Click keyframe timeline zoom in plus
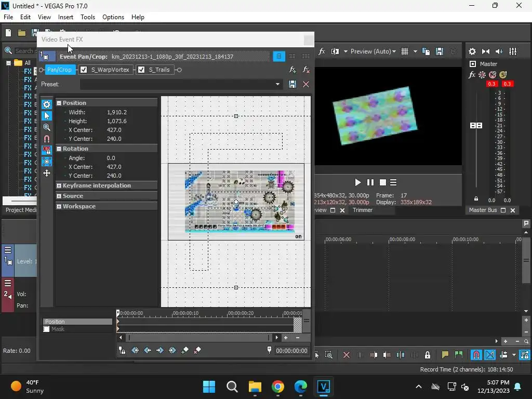532x399 pixels. pyautogui.click(x=286, y=338)
